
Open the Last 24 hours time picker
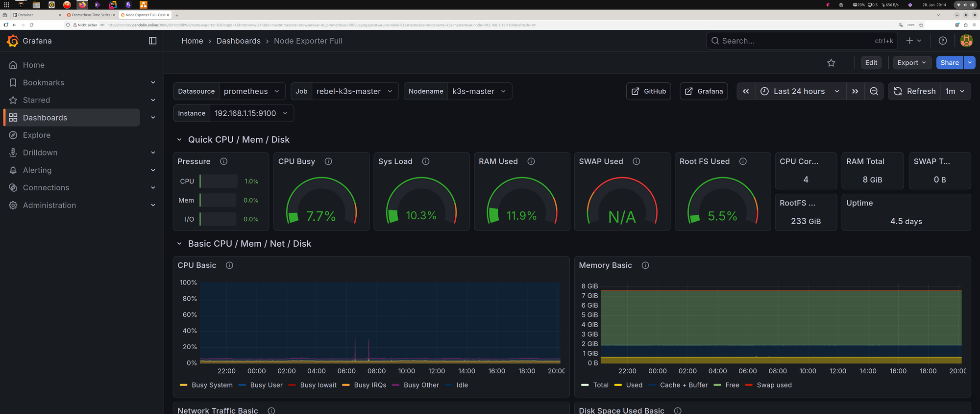point(799,91)
